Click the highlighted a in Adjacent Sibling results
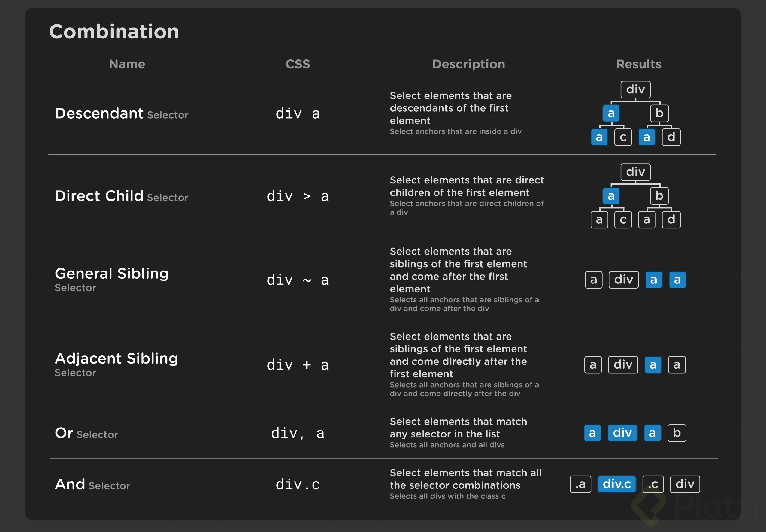This screenshot has width=766, height=532. [653, 365]
